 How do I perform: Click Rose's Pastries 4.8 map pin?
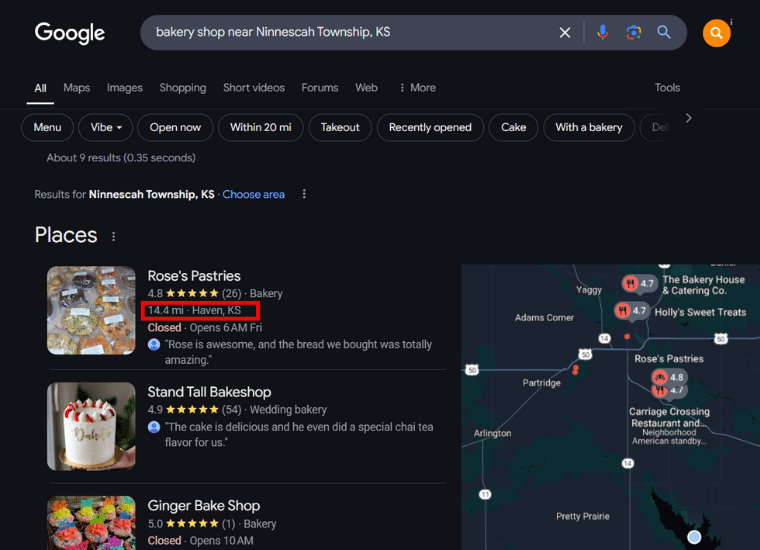click(x=669, y=377)
